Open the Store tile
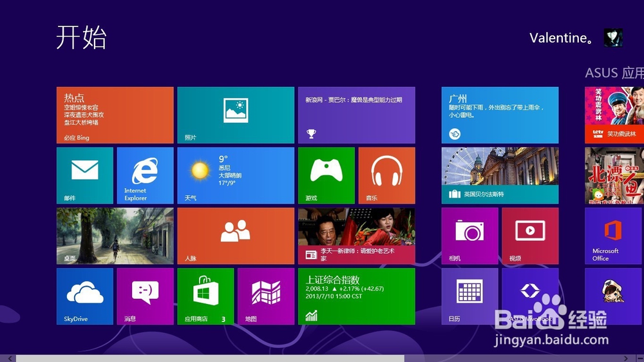 206,296
